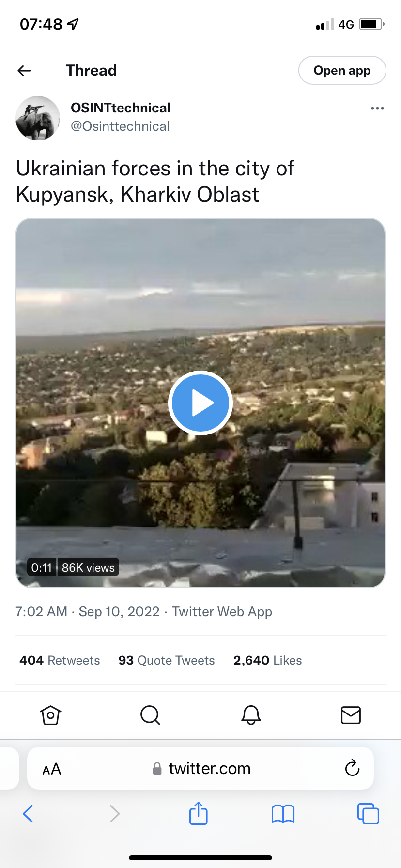Open direct messages envelope tab
This screenshot has height=868, width=401.
tap(351, 715)
